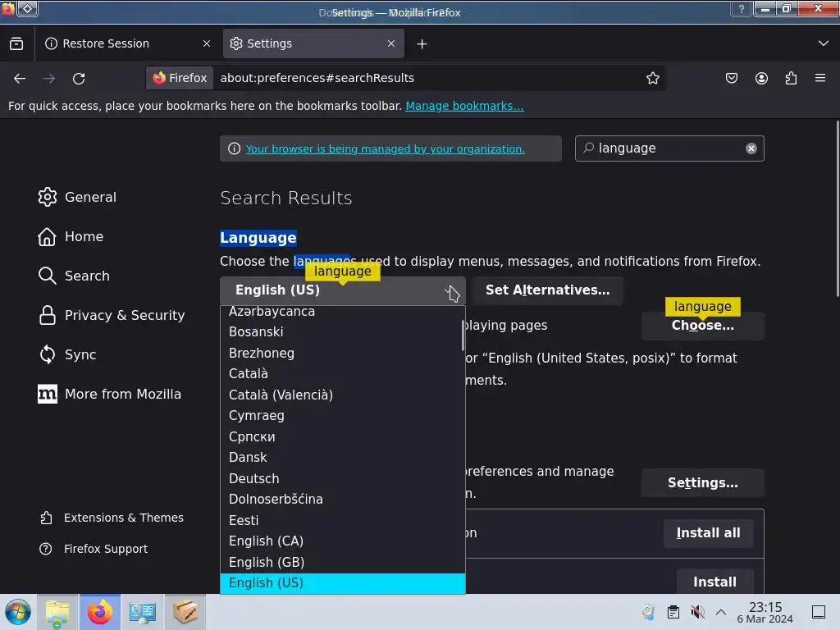This screenshot has height=630, width=840.
Task: Open the Home settings category
Action: coord(71,237)
